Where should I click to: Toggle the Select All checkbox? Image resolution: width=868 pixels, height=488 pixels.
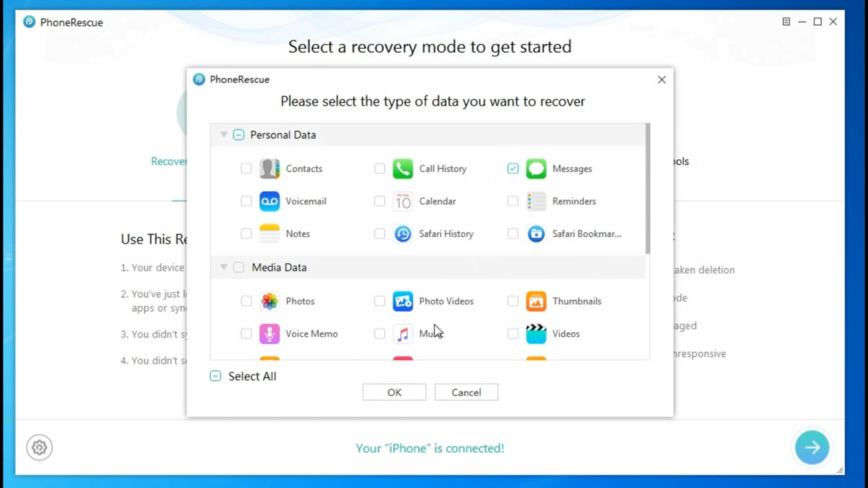click(216, 376)
